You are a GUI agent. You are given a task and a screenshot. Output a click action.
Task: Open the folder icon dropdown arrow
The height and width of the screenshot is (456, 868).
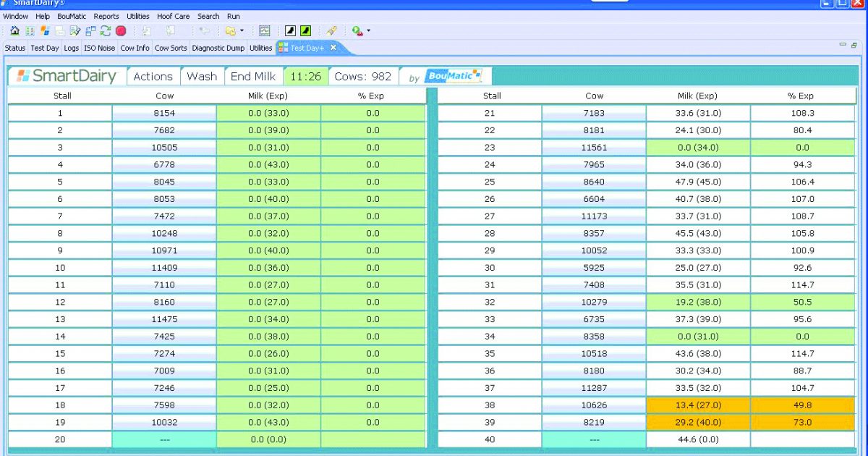click(x=241, y=30)
